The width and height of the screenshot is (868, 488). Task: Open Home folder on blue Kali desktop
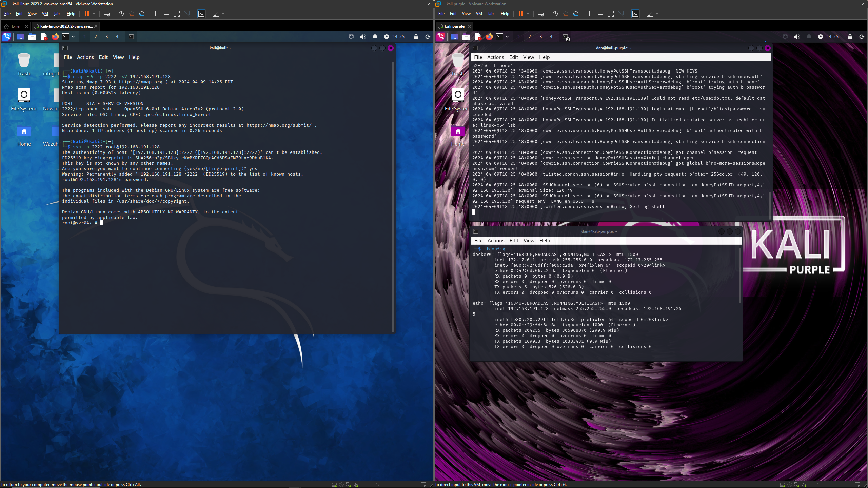click(24, 136)
